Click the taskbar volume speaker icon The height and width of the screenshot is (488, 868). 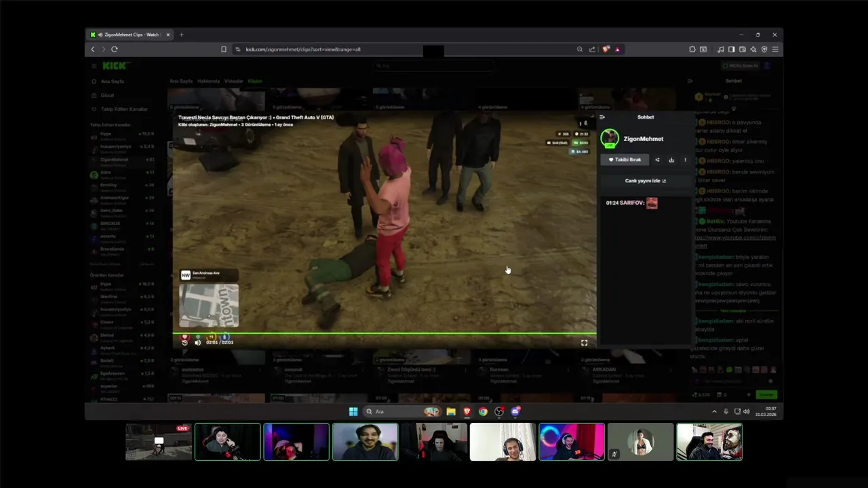pos(747,411)
